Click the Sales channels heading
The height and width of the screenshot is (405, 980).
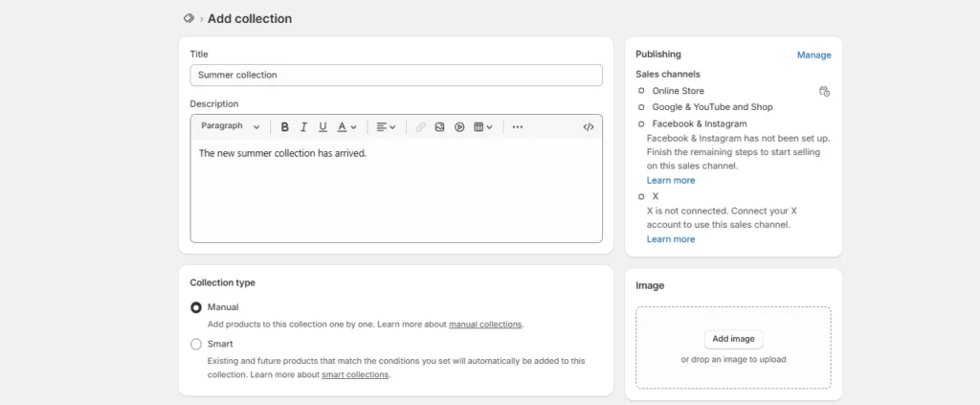pyautogui.click(x=667, y=75)
